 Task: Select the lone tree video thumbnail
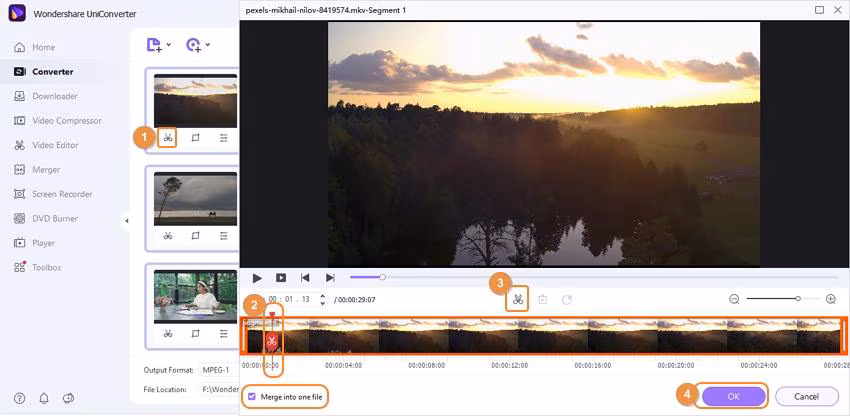[x=195, y=199]
